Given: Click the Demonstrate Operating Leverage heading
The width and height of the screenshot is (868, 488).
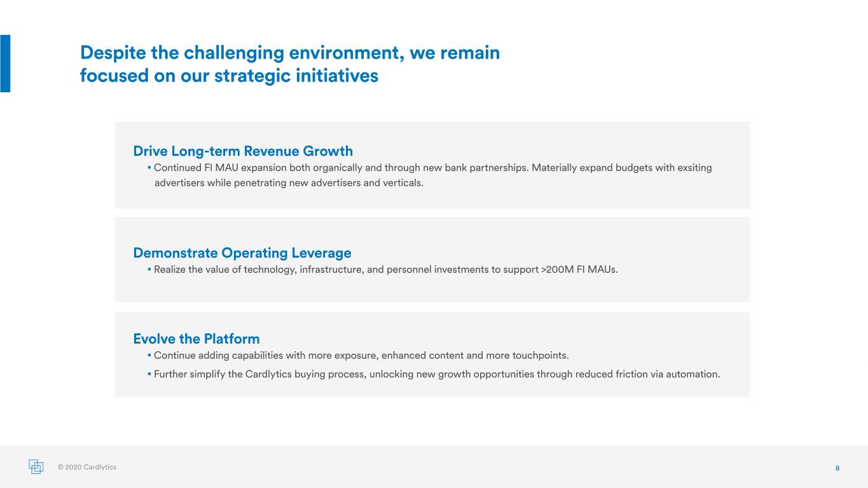Looking at the screenshot, I should [242, 253].
